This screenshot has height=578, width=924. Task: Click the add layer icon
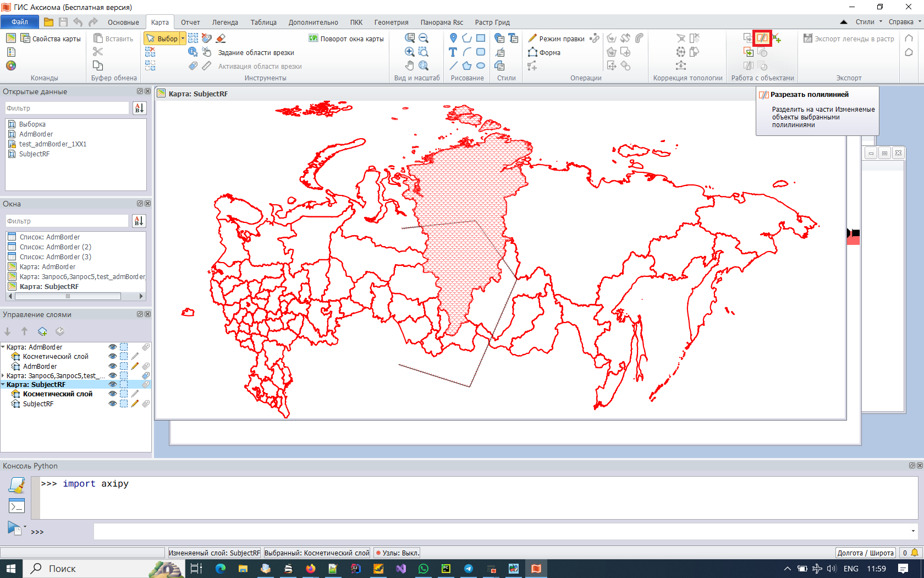pos(42,331)
